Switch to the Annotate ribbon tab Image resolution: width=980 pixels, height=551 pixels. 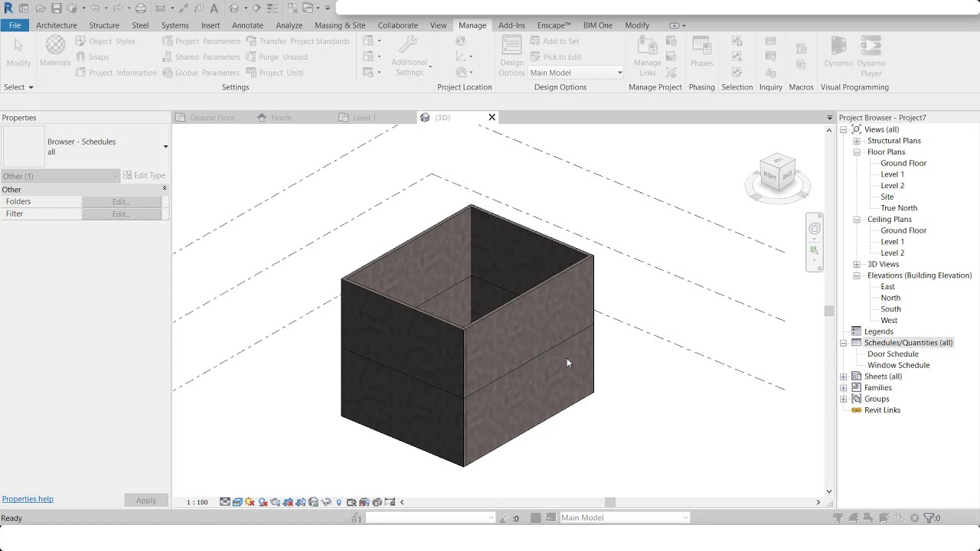tap(247, 25)
